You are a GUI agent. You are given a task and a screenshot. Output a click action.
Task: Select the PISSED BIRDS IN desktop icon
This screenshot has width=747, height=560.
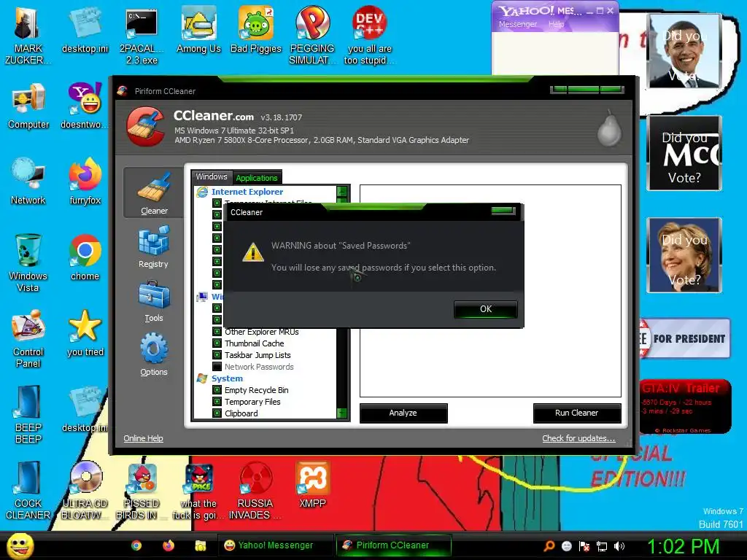142,491
